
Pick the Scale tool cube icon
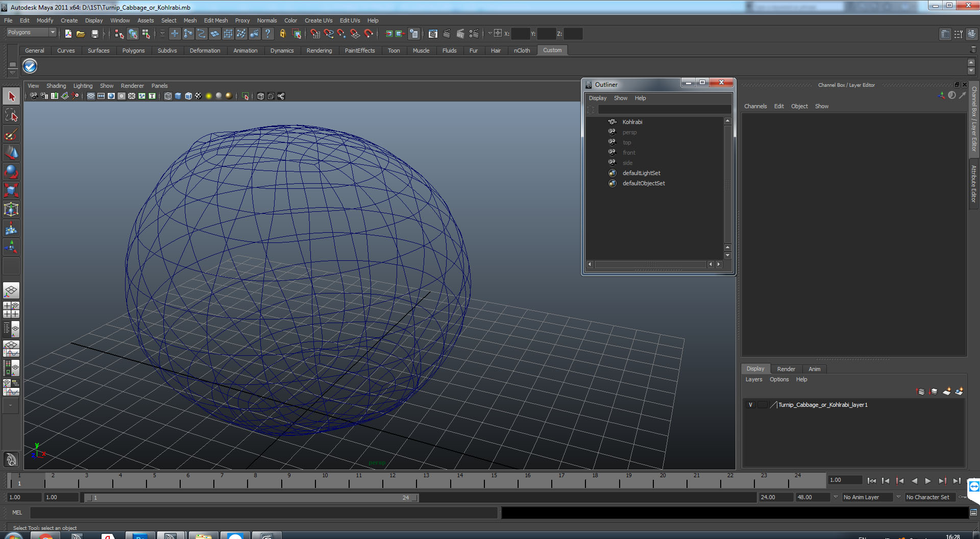pyautogui.click(x=11, y=190)
